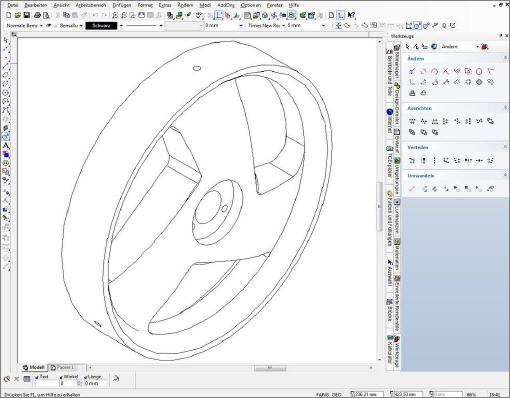The width and height of the screenshot is (510, 398).
Task: Click the New document icon in toolbar
Action: (9, 15)
